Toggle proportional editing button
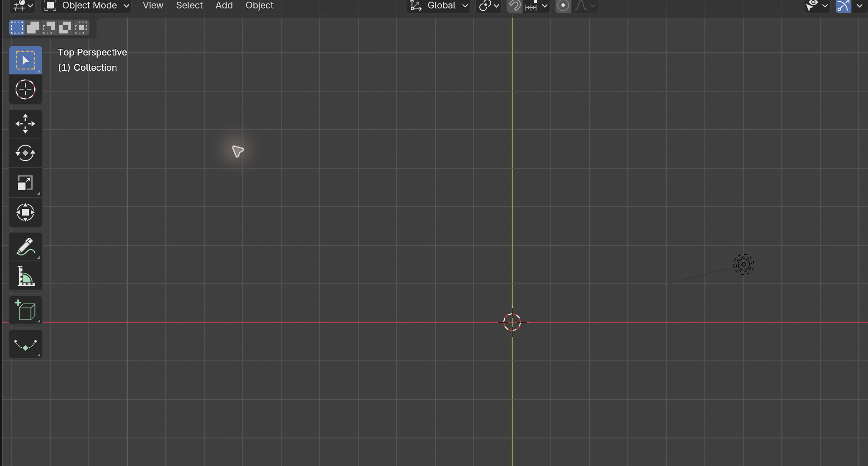868x466 pixels. [563, 6]
